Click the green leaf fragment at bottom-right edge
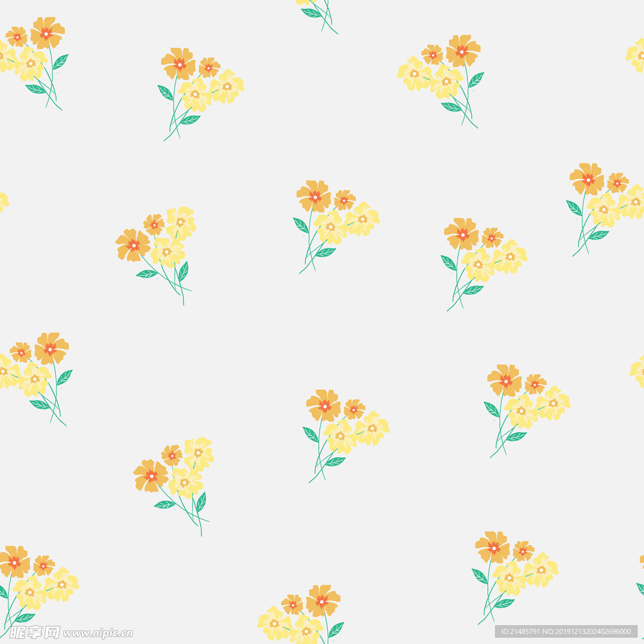 tap(640, 588)
